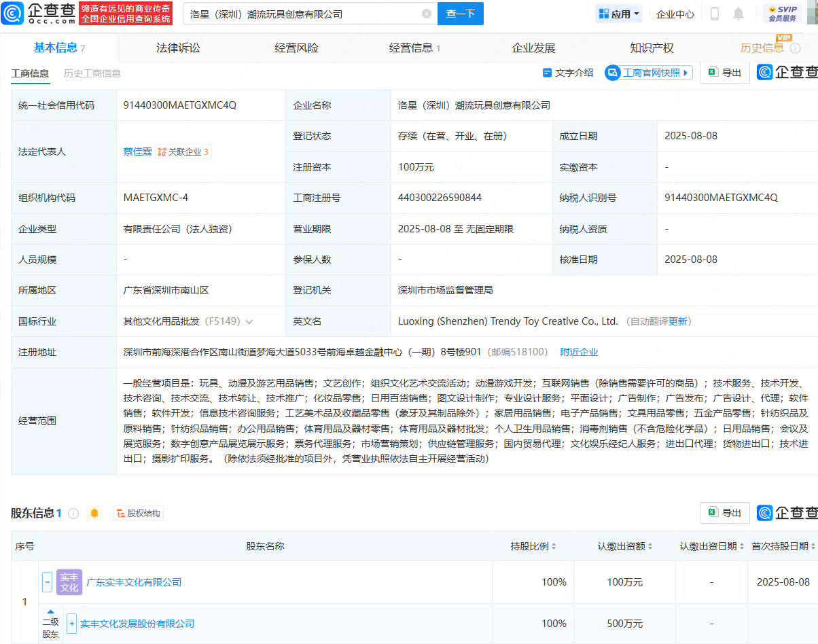Screen dimensions: 818x644
Task: Switch to the 法律诉讼 tab
Action: [x=178, y=48]
